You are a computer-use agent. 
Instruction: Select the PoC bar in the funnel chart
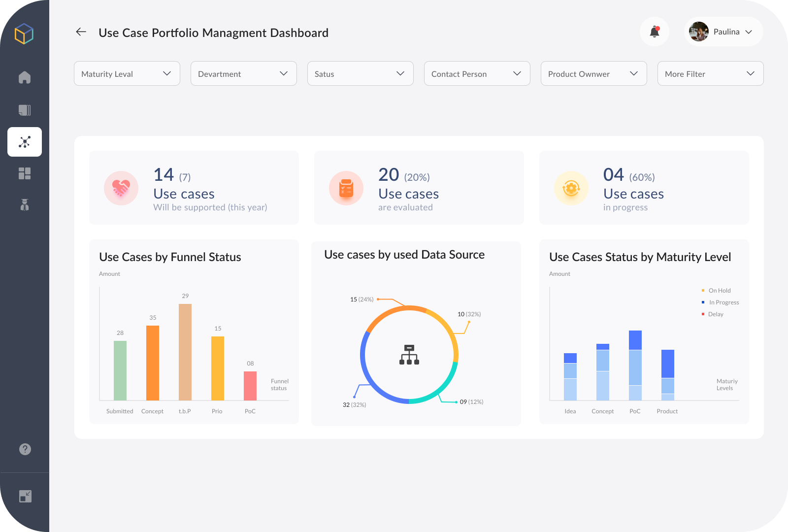tap(250, 385)
